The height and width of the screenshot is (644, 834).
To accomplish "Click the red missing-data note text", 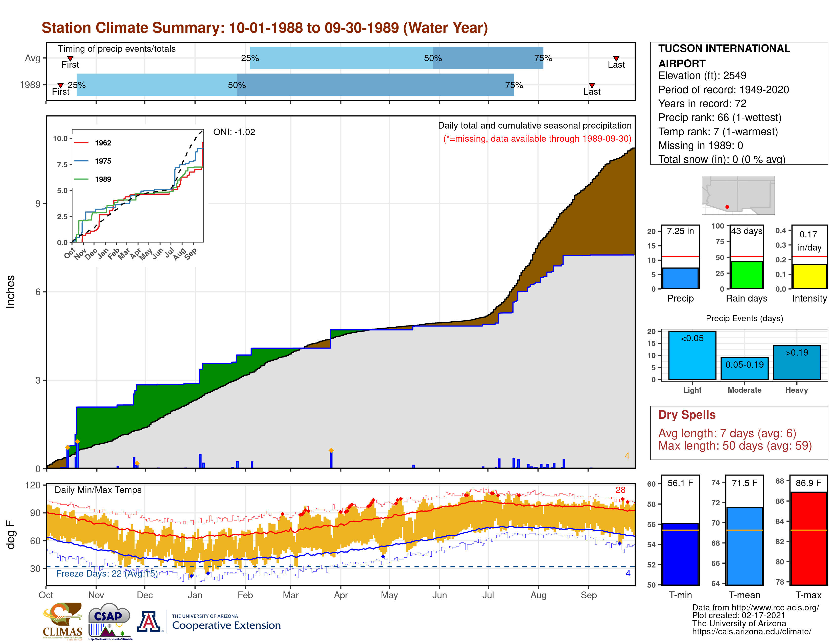I will pos(537,138).
